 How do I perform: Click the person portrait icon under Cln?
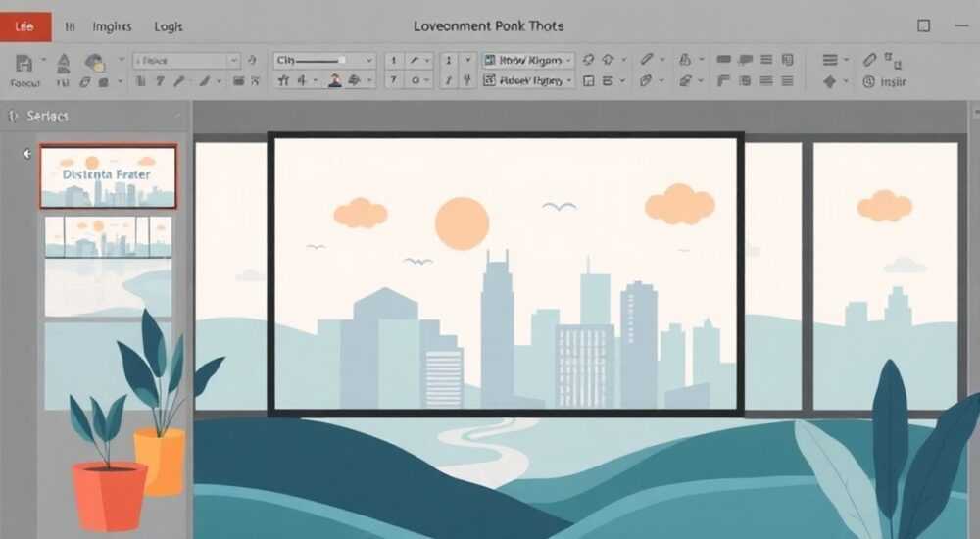point(335,80)
